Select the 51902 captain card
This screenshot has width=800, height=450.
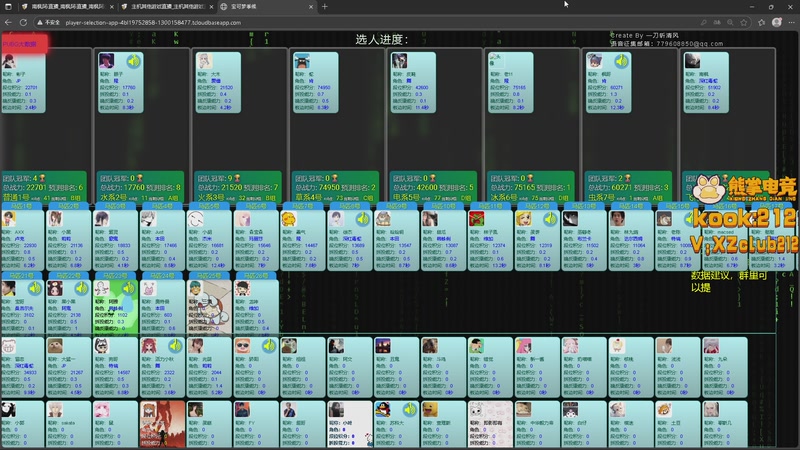click(706, 82)
